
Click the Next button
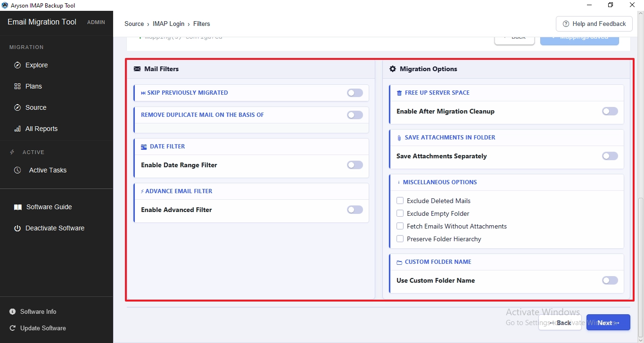(x=608, y=323)
